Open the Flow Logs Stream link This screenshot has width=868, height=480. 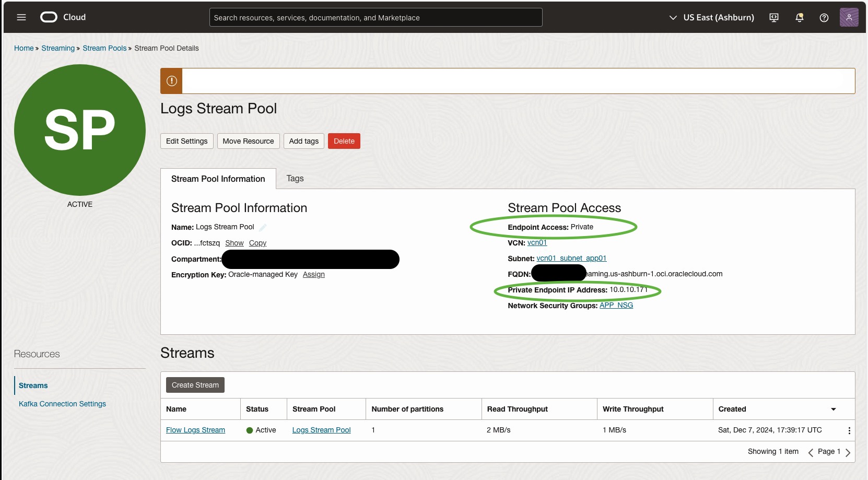(195, 430)
